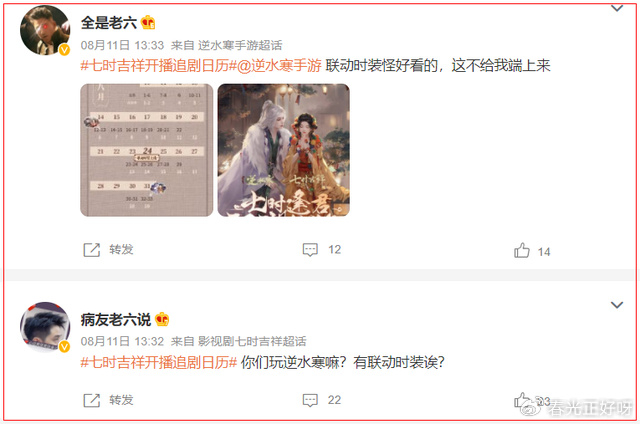Open hashtag #七时吉祥开播追剧日历# in second post

[159, 362]
